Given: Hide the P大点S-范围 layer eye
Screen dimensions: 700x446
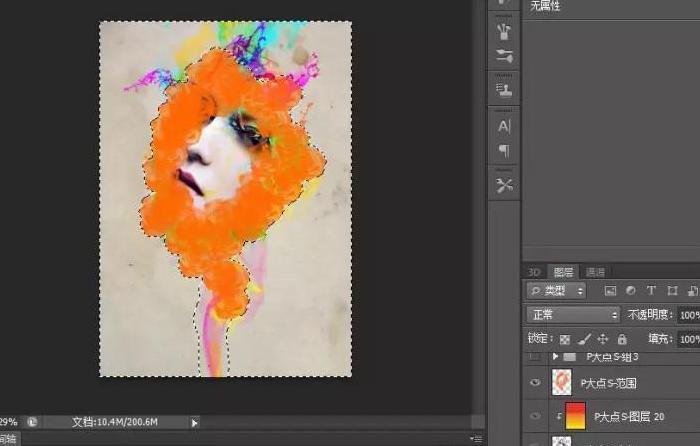Looking at the screenshot, I should pyautogui.click(x=535, y=383).
